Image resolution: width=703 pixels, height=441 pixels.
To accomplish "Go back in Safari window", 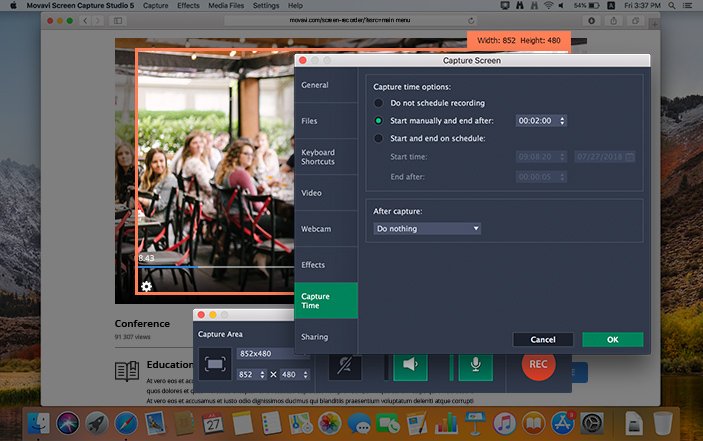I will (x=85, y=21).
